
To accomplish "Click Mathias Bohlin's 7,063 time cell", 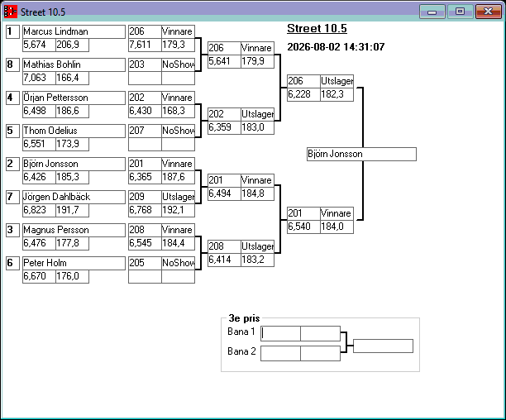I will [x=39, y=78].
